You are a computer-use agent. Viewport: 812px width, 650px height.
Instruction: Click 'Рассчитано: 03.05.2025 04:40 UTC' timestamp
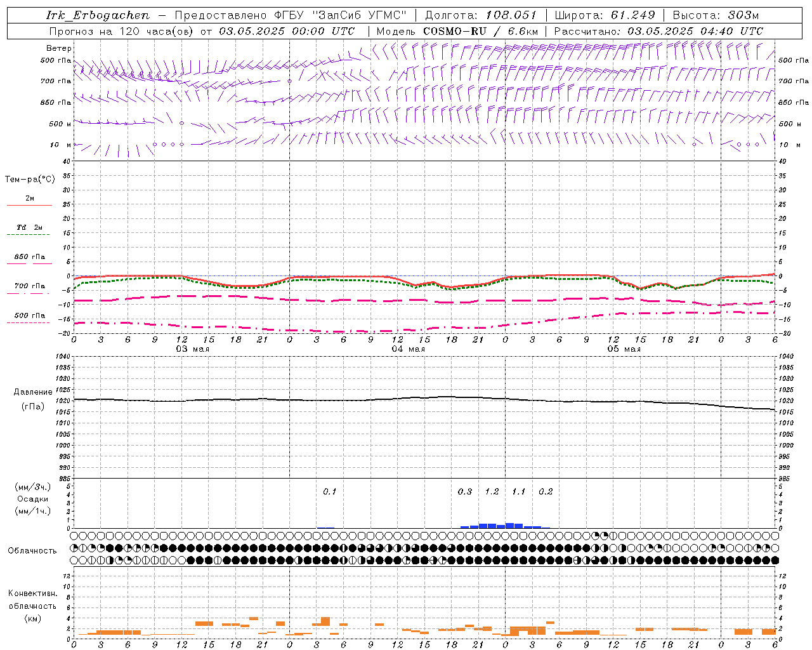coord(658,31)
